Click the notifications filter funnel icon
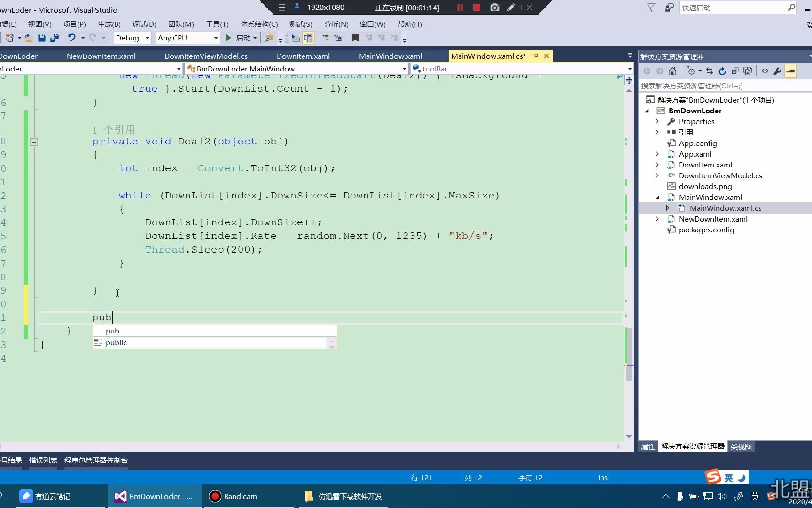This screenshot has height=508, width=812. (x=651, y=8)
